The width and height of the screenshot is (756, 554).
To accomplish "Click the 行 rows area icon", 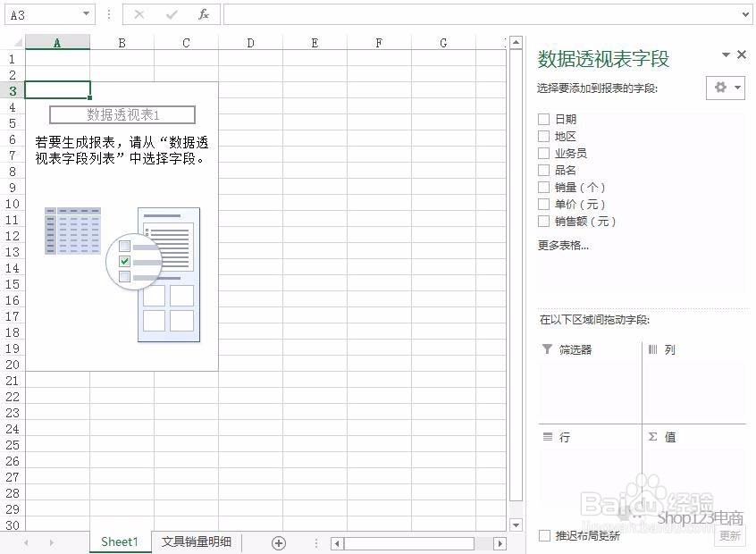I will (x=548, y=437).
